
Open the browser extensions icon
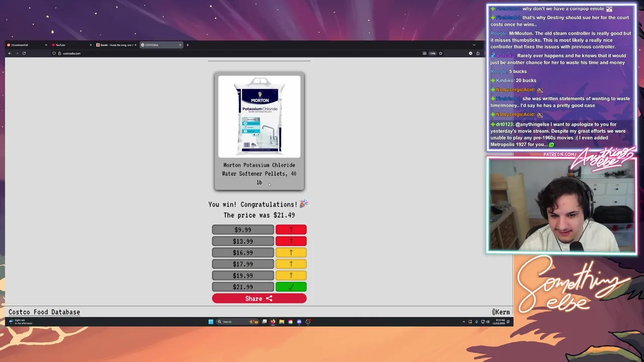[478, 53]
